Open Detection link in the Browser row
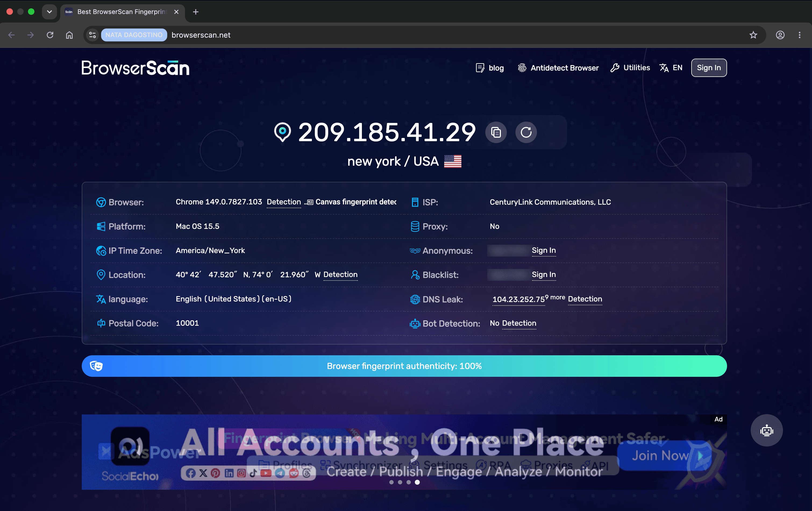The height and width of the screenshot is (511, 812). [284, 202]
